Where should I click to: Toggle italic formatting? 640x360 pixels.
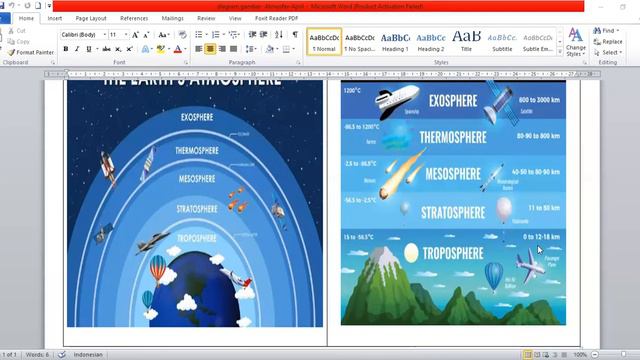(77, 49)
